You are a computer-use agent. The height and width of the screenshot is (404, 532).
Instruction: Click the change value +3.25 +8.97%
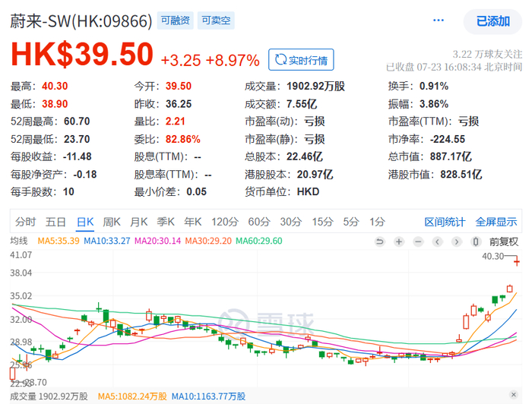[x=210, y=60]
